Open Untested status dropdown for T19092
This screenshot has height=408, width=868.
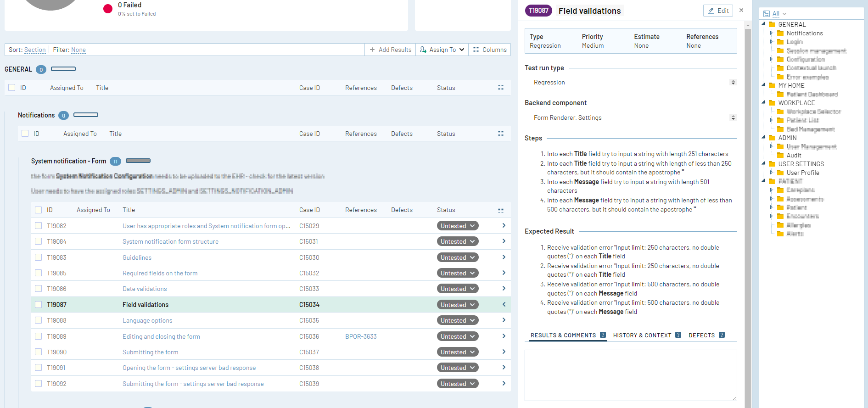click(x=458, y=384)
